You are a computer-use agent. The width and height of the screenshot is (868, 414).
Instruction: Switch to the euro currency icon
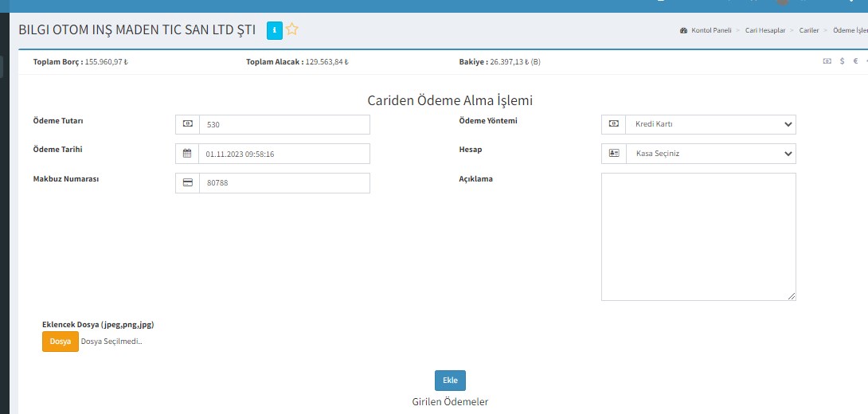pyautogui.click(x=855, y=61)
